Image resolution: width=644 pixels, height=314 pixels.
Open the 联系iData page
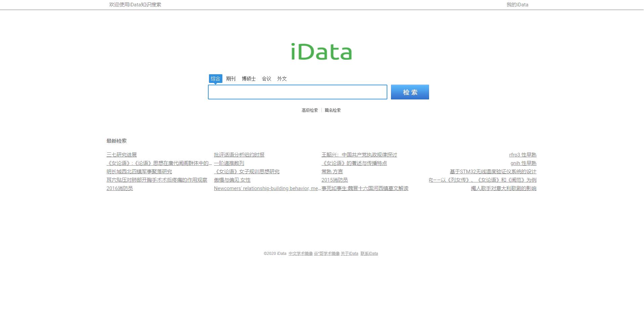coord(369,253)
